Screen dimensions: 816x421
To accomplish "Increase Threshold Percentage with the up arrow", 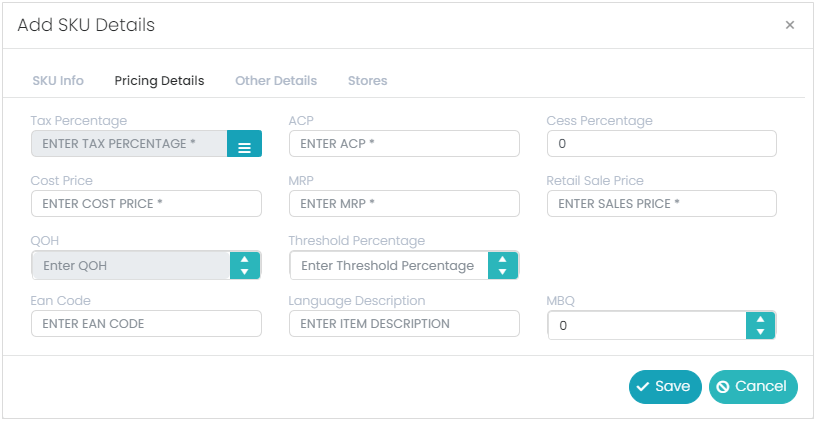I will [502, 259].
